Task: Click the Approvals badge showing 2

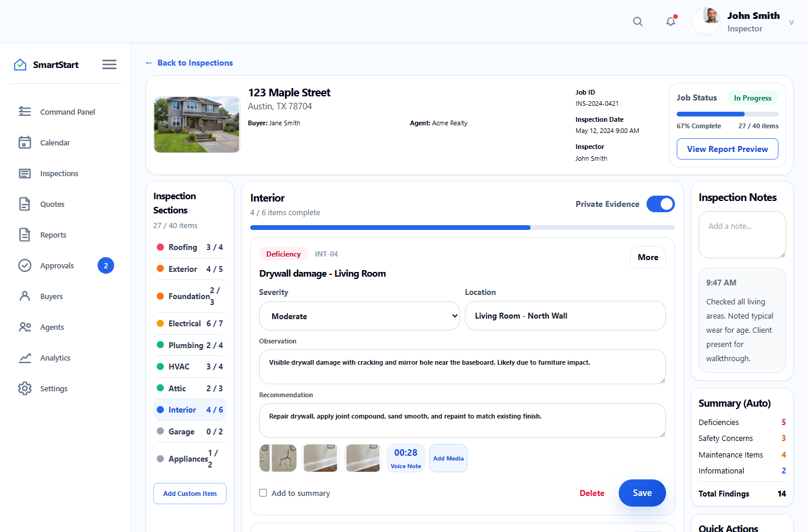Action: click(x=106, y=265)
